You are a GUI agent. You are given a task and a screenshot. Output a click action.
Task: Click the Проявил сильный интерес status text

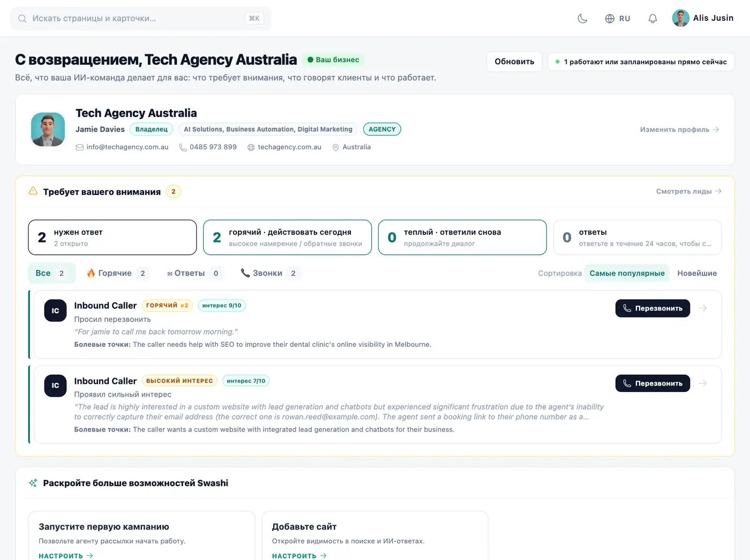coord(123,395)
